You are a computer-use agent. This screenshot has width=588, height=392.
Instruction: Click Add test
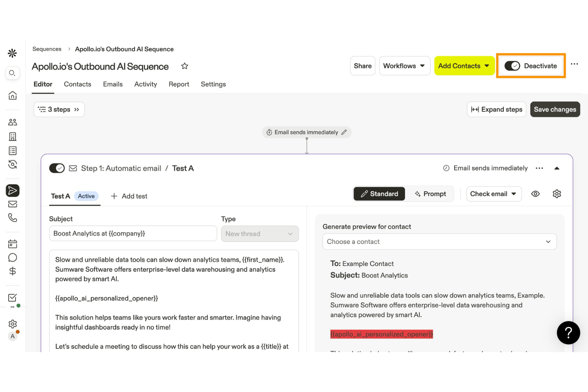129,196
